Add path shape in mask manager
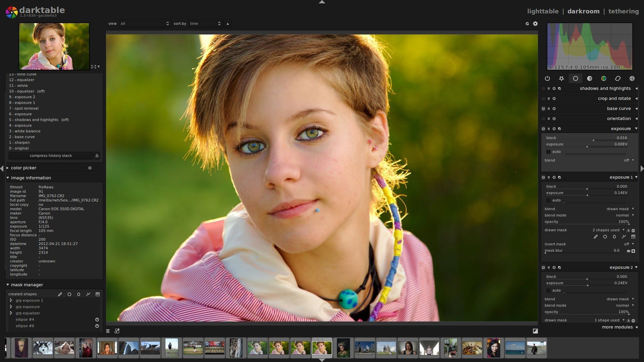 click(88, 294)
